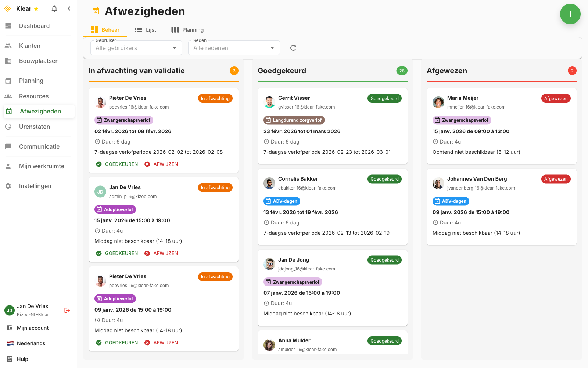Image resolution: width=588 pixels, height=368 pixels.
Task: Refresh the absences list with the reload icon
Action: point(293,48)
